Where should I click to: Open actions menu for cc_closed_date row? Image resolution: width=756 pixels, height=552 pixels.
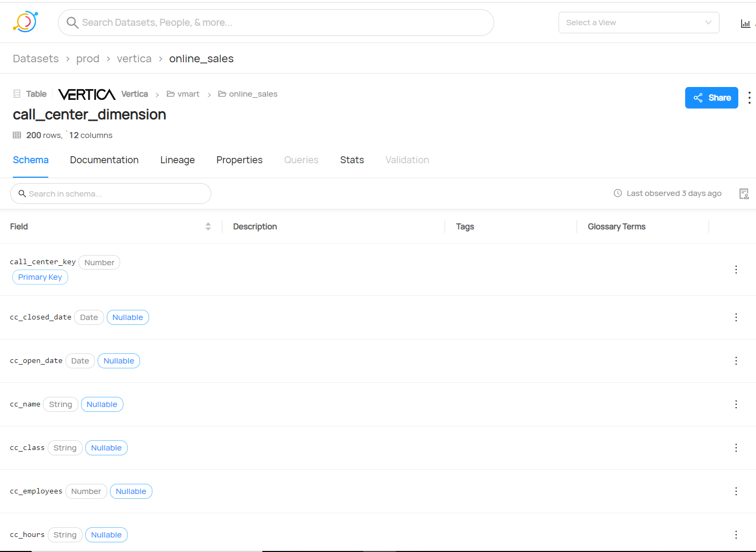[736, 317]
